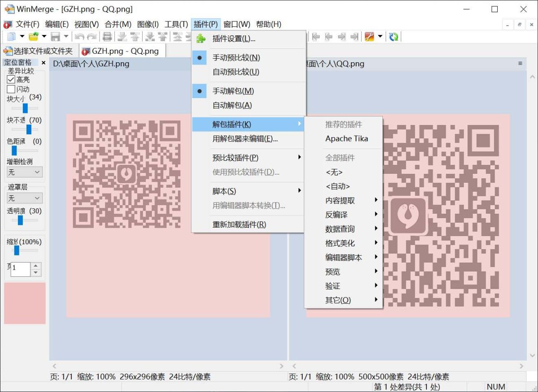Viewport: 538px width, 392px height.
Task: Switch to the GZH.png - QQ.png tab
Action: [122, 51]
